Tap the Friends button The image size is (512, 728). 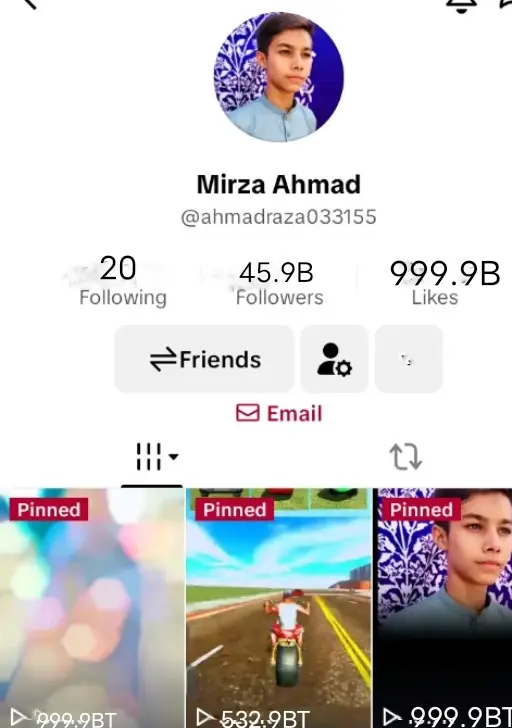pyautogui.click(x=204, y=359)
